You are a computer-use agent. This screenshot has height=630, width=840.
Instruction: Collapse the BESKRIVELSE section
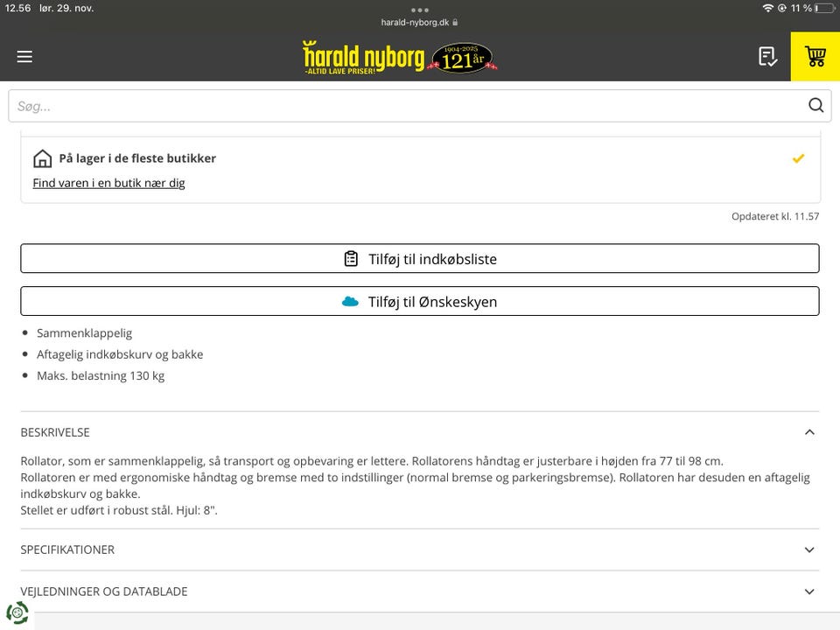809,432
